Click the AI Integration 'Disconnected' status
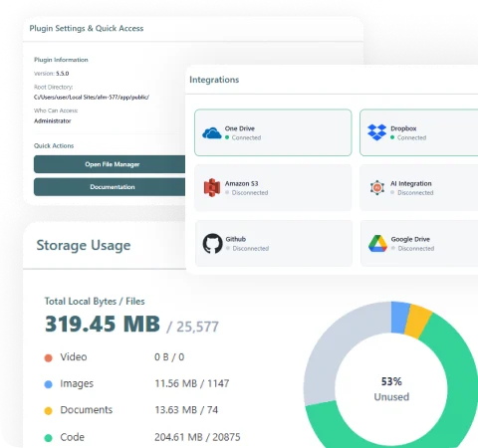 pyautogui.click(x=415, y=193)
